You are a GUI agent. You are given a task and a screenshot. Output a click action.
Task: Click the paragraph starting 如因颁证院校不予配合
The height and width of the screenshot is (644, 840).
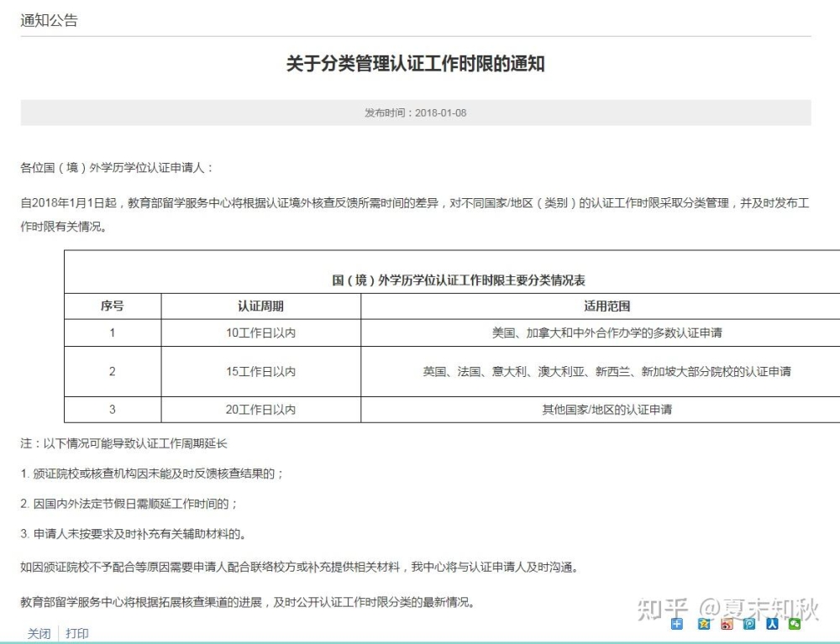300,567
